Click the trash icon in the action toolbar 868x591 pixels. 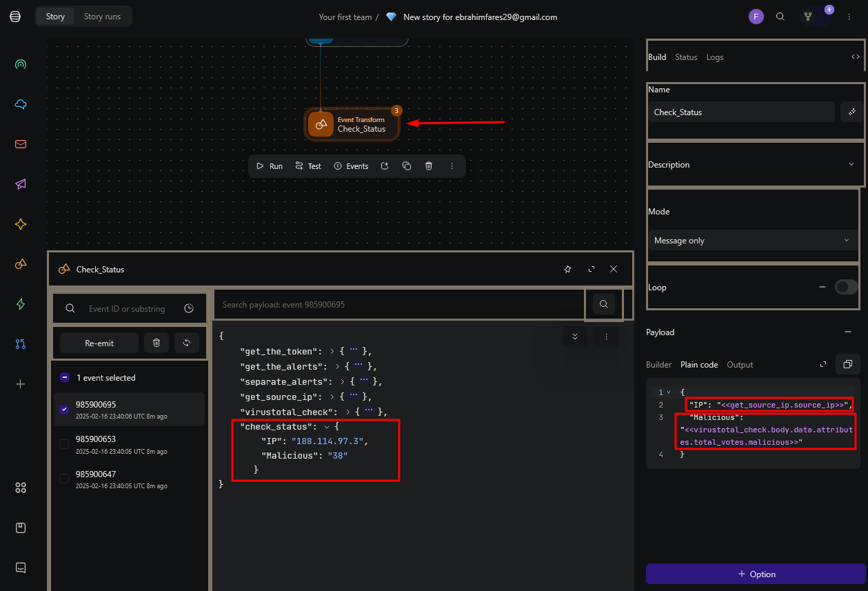tap(429, 166)
